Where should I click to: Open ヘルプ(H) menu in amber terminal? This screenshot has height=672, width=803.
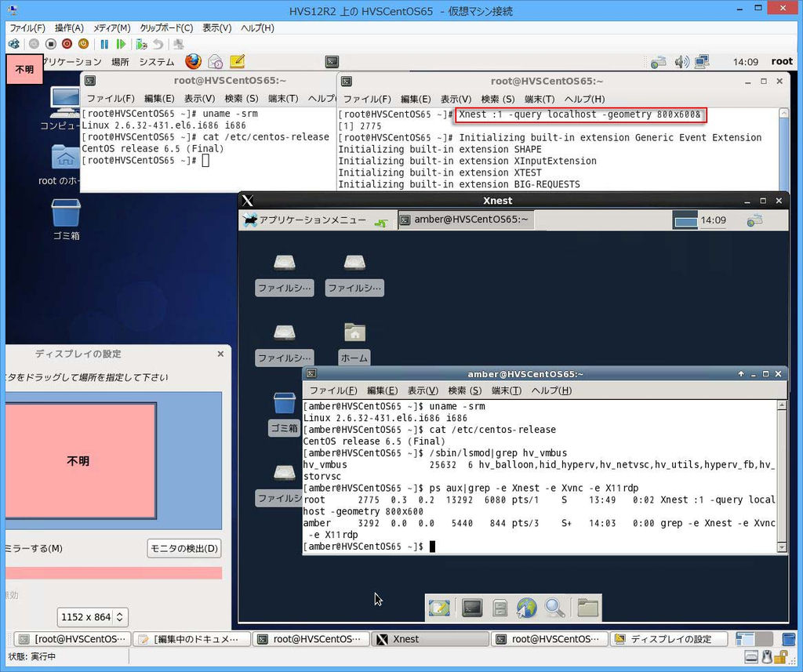(551, 390)
